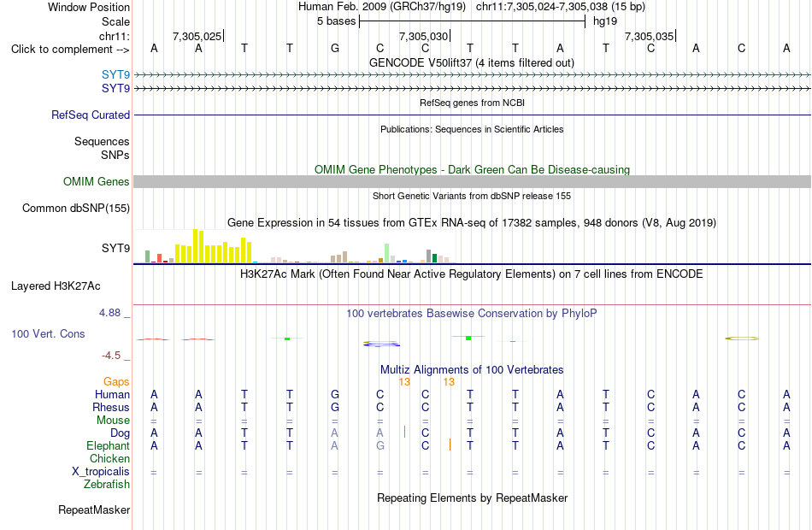The width and height of the screenshot is (812, 530).
Task: Click the -4.5 PhyloP lower value
Action: (111, 356)
